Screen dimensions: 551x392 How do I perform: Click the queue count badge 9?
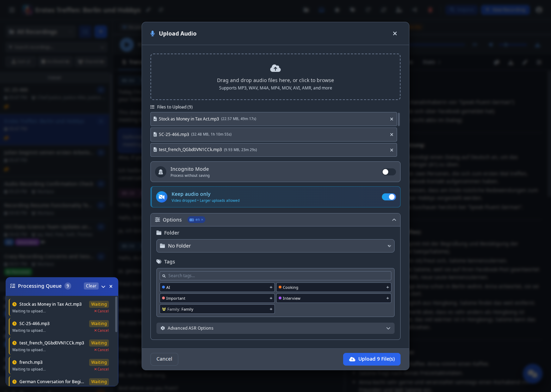tap(68, 286)
